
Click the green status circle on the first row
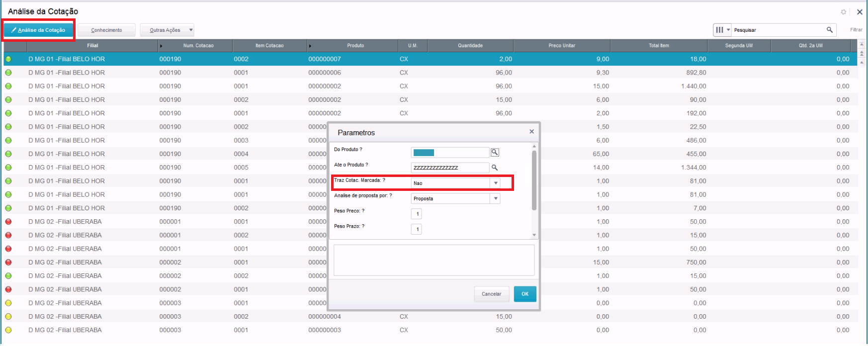click(x=8, y=59)
